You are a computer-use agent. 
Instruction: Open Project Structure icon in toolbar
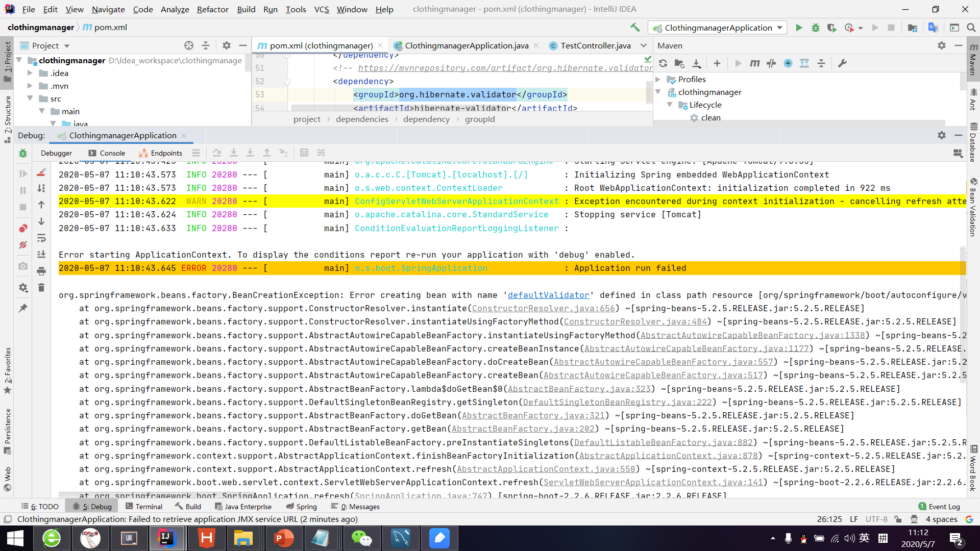click(913, 28)
